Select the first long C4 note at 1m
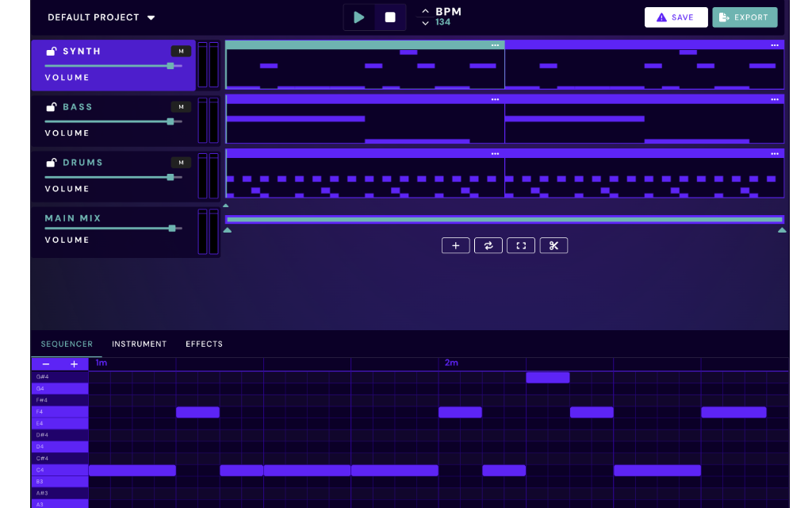Viewport: 812px width, 508px height. tap(132, 470)
